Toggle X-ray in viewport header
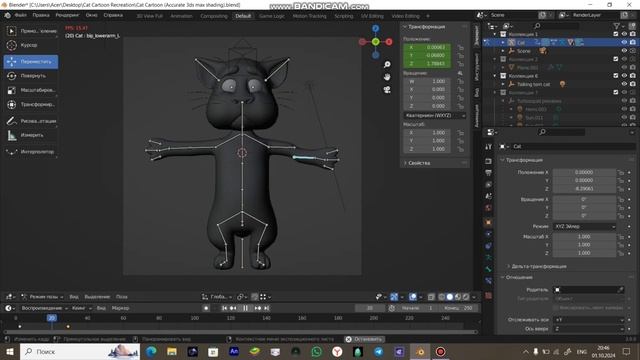 (431, 297)
